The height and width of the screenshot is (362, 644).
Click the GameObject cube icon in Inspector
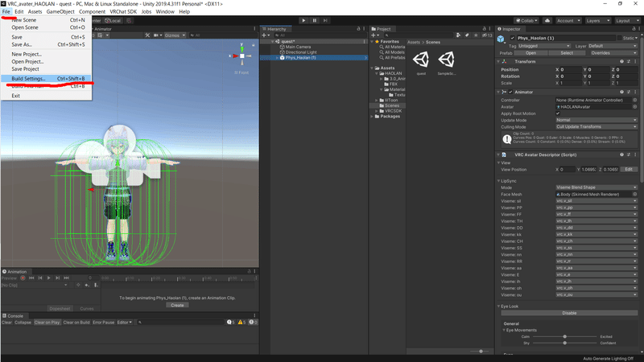click(501, 39)
